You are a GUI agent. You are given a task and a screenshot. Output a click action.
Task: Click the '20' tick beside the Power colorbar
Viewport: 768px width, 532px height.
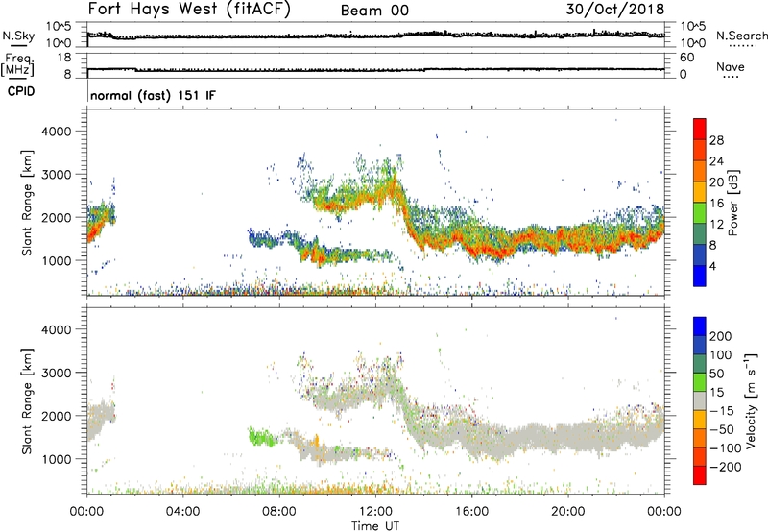point(716,182)
